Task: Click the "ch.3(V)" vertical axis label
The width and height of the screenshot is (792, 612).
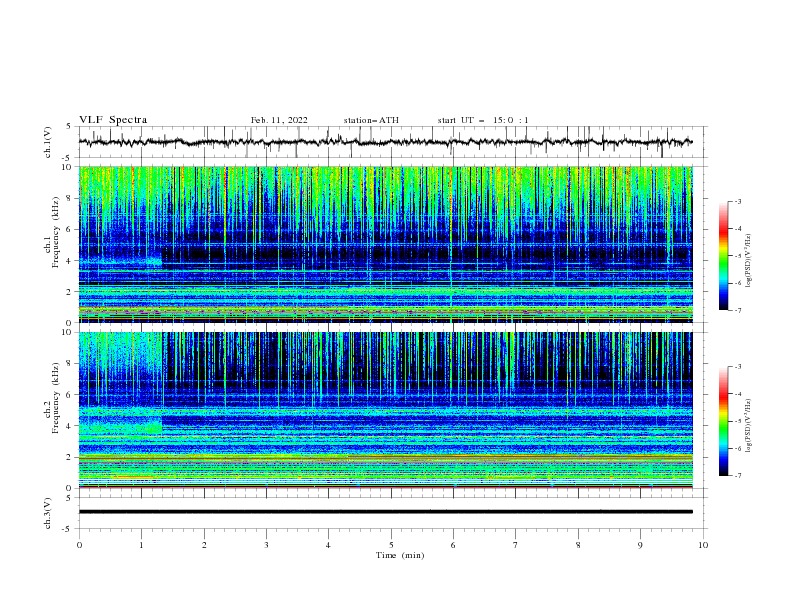Action: click(x=48, y=513)
